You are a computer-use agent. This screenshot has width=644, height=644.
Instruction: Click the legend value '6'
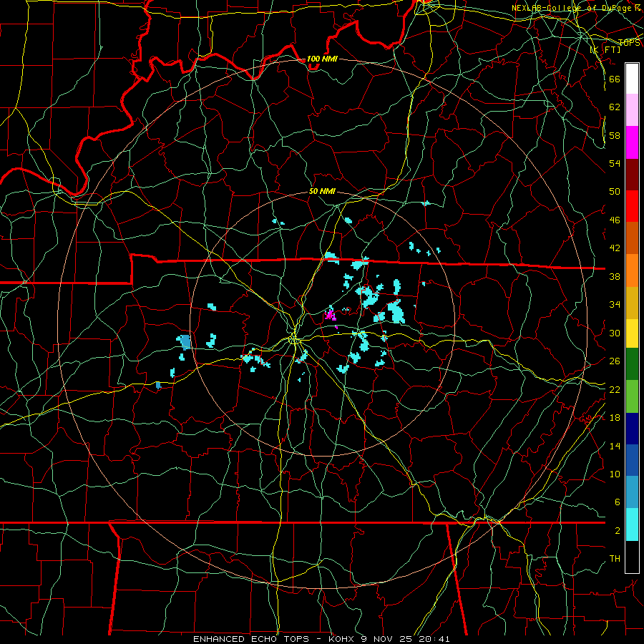click(x=617, y=502)
